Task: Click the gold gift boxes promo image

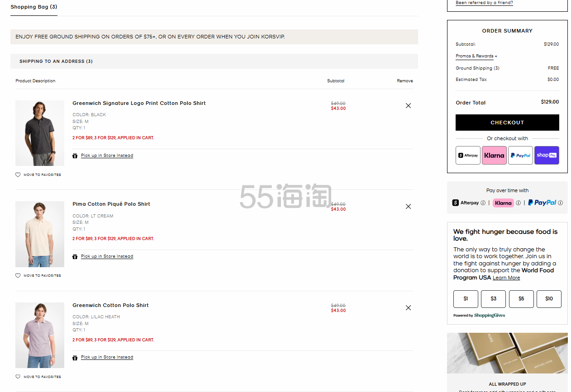Action: 507,353
